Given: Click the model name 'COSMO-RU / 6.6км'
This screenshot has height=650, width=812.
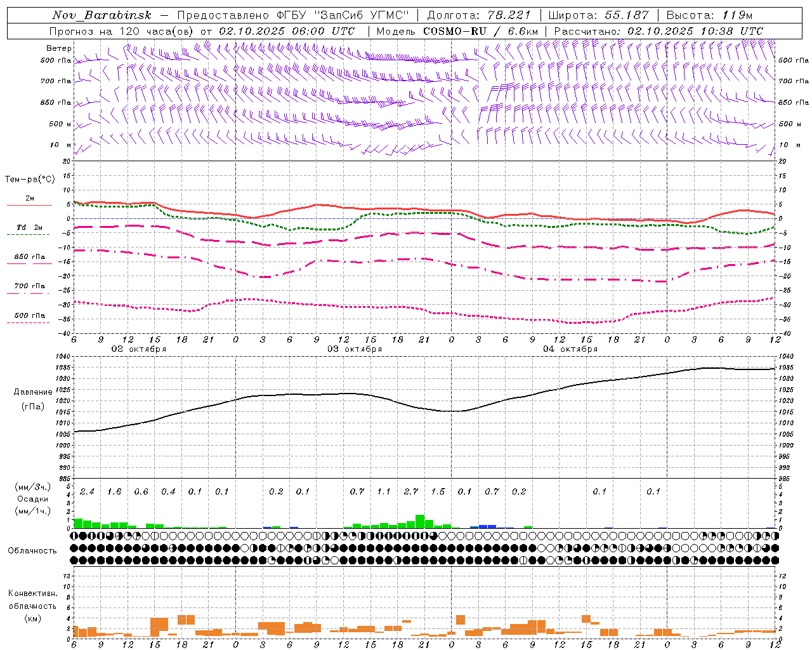Looking at the screenshot, I should point(480,31).
